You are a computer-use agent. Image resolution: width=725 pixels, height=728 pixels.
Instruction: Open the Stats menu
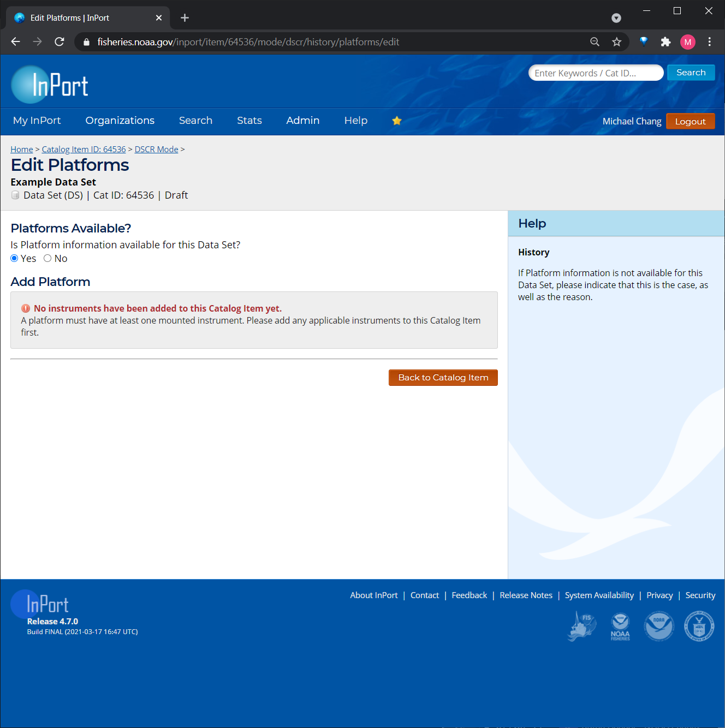click(249, 121)
